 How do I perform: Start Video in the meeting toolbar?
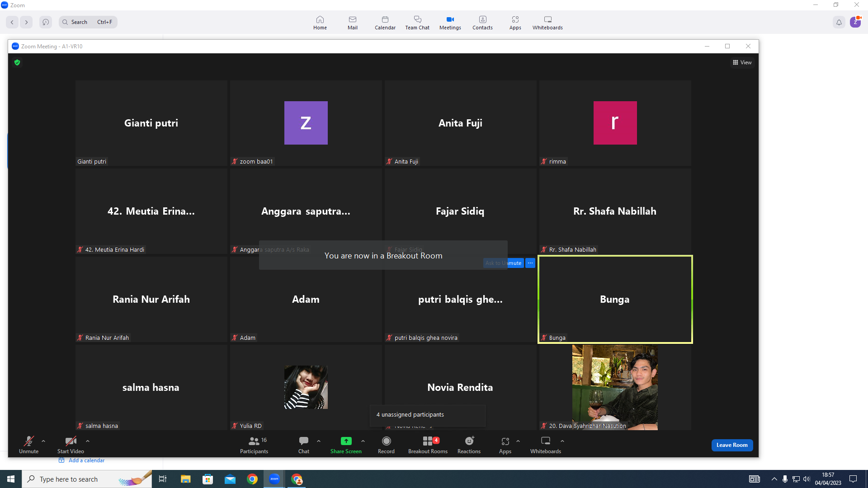coord(71,445)
